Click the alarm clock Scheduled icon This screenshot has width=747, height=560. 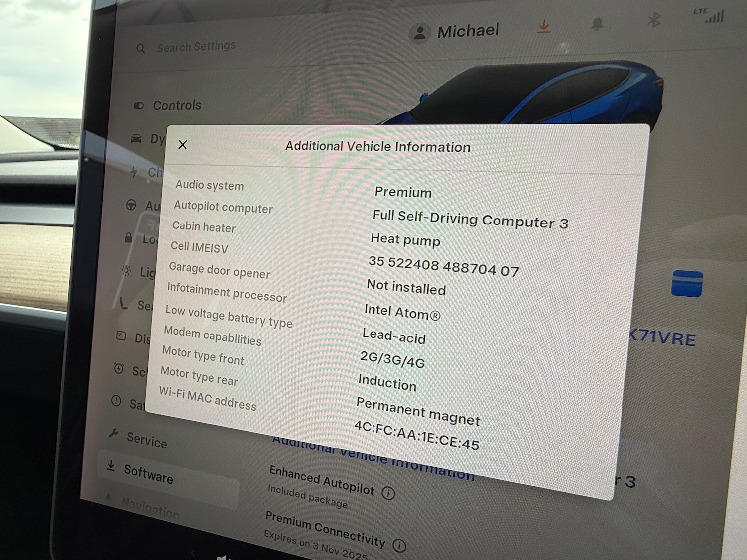click(118, 369)
